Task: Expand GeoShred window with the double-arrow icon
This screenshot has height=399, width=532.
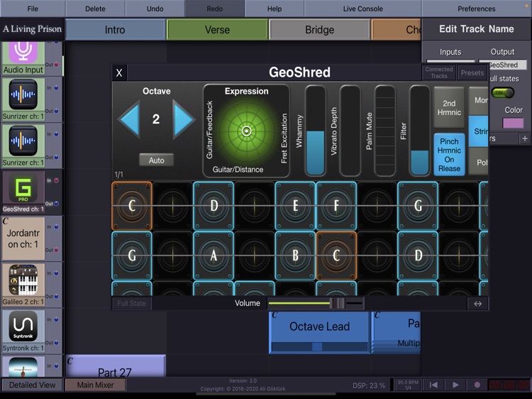Action: 477,304
